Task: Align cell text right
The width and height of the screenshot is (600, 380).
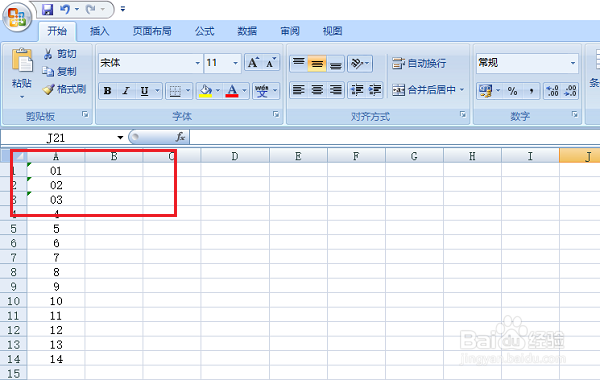Action: pyautogui.click(x=336, y=90)
